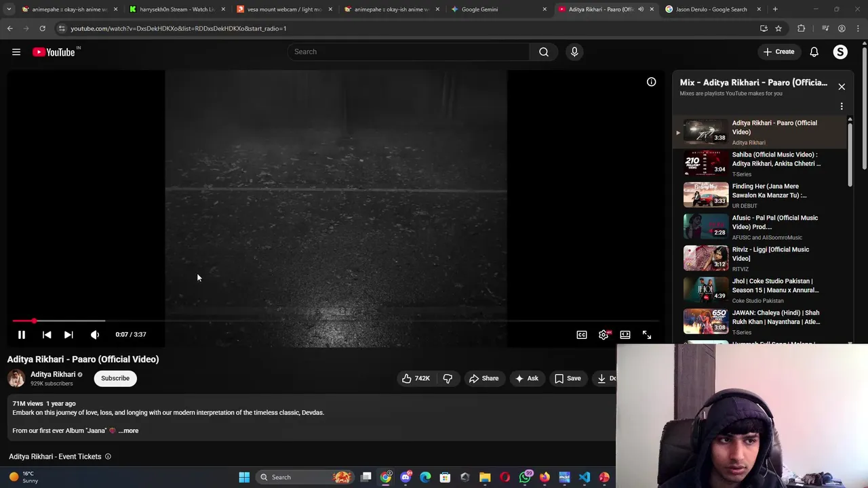Close the Google Gemini tab
Image resolution: width=868 pixels, height=488 pixels.
[545, 9]
